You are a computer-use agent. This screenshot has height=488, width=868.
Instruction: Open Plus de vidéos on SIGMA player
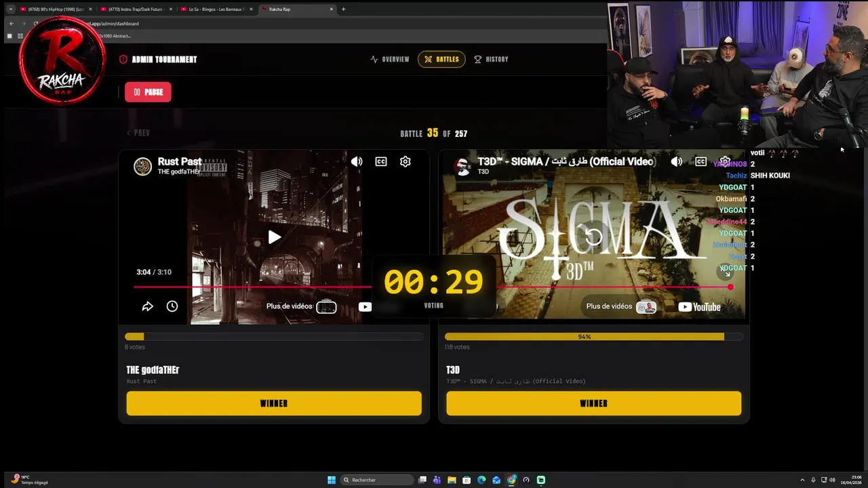621,306
